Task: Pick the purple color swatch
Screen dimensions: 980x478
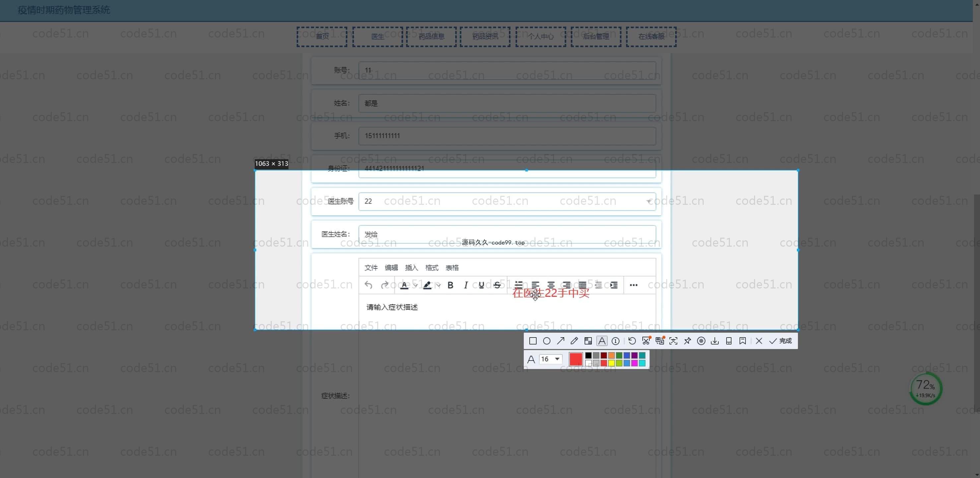Action: pos(634,356)
